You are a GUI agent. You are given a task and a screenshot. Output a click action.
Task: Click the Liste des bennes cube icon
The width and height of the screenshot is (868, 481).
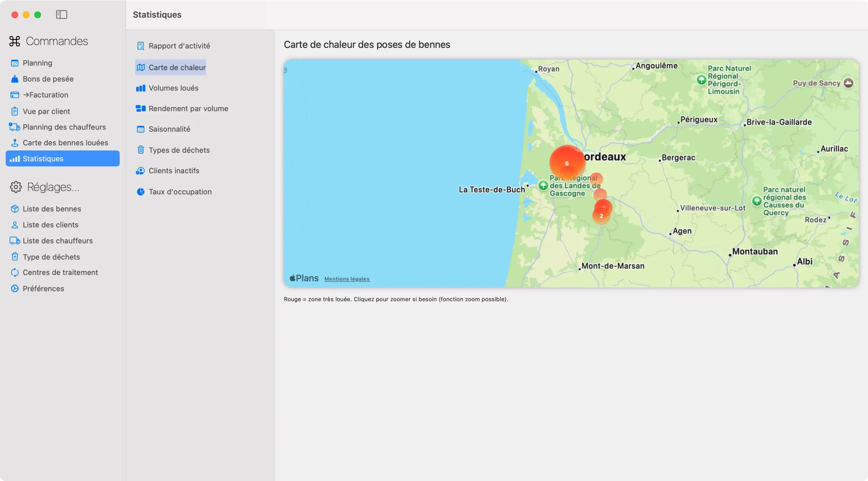pos(15,209)
